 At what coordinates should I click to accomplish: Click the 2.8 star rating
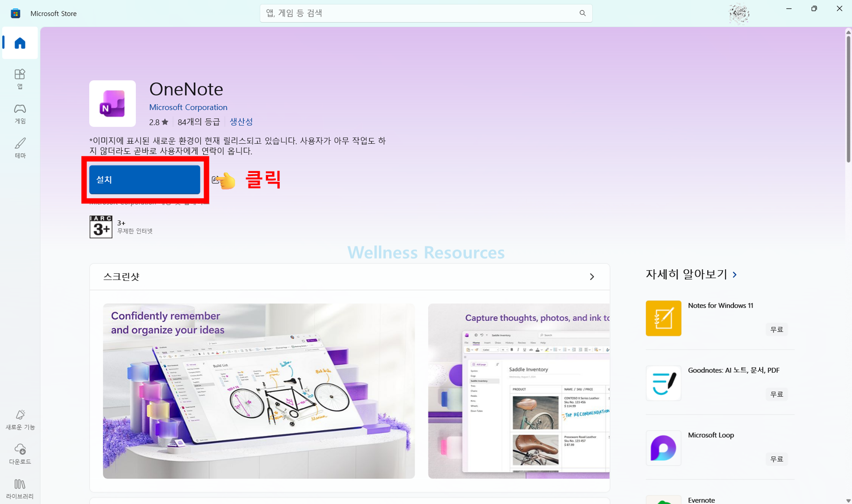pos(159,122)
